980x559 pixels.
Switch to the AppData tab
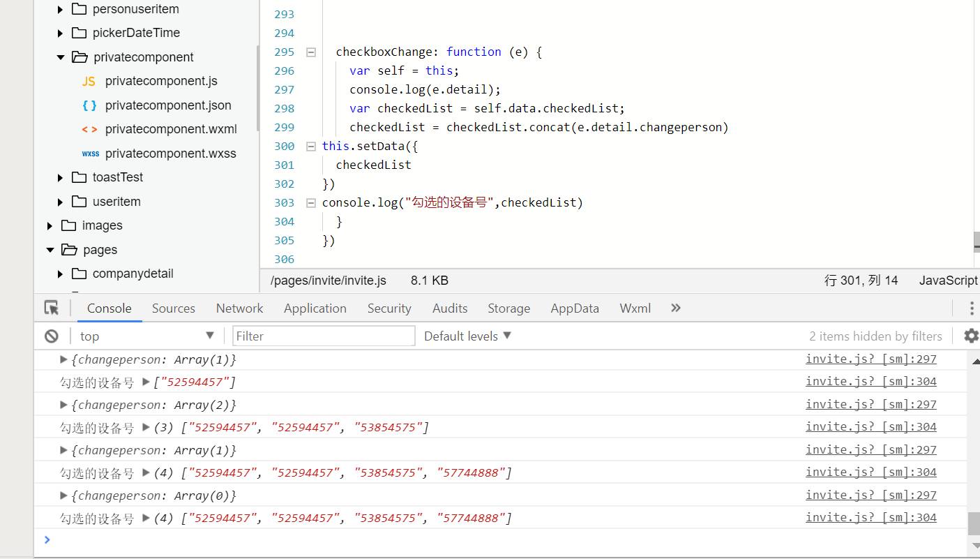574,308
